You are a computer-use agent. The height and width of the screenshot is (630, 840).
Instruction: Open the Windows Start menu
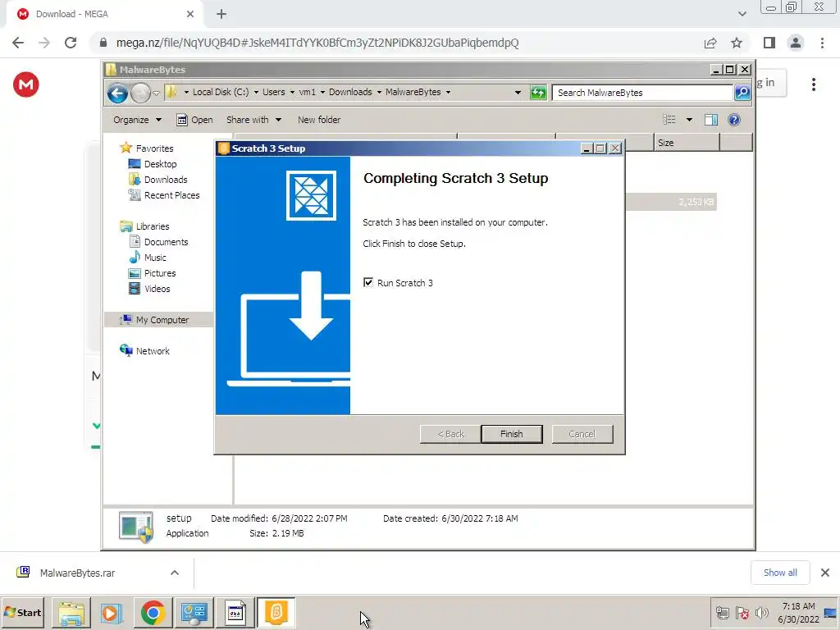22,612
